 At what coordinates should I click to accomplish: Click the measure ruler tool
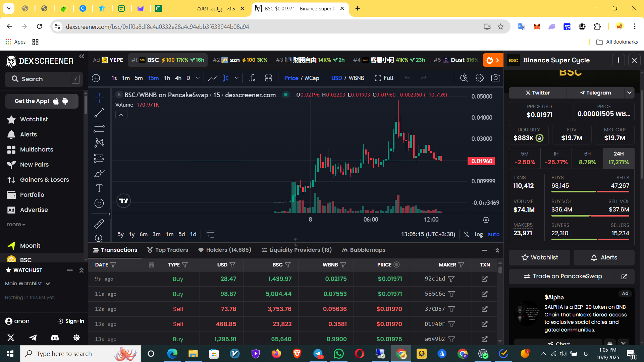tap(99, 223)
